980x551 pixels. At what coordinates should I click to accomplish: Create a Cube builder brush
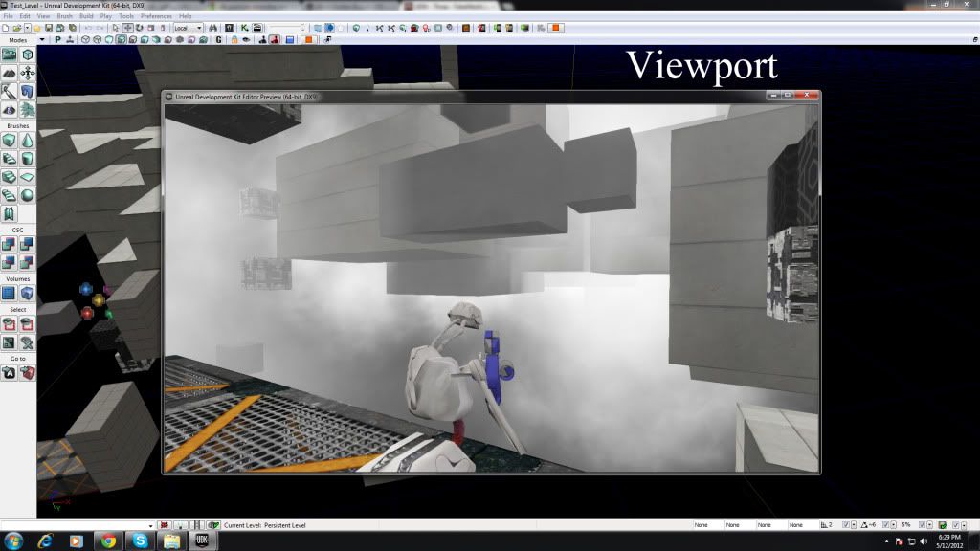(9, 141)
